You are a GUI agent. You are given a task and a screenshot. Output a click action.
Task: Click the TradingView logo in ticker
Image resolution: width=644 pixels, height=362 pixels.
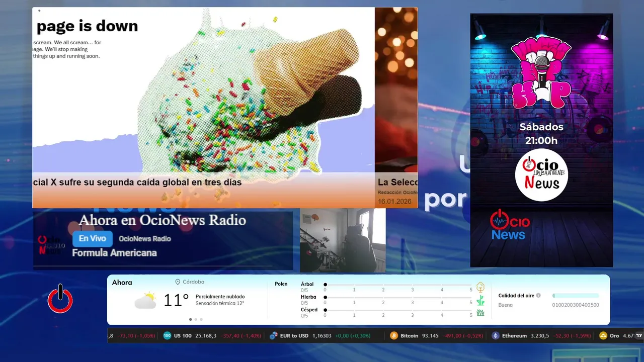pyautogui.click(x=639, y=336)
